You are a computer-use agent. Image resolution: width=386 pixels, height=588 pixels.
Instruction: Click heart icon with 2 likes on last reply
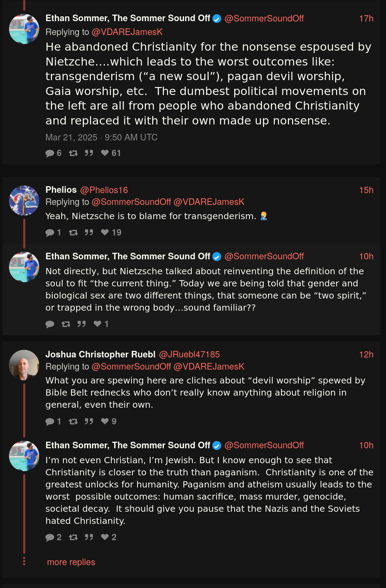click(x=105, y=537)
